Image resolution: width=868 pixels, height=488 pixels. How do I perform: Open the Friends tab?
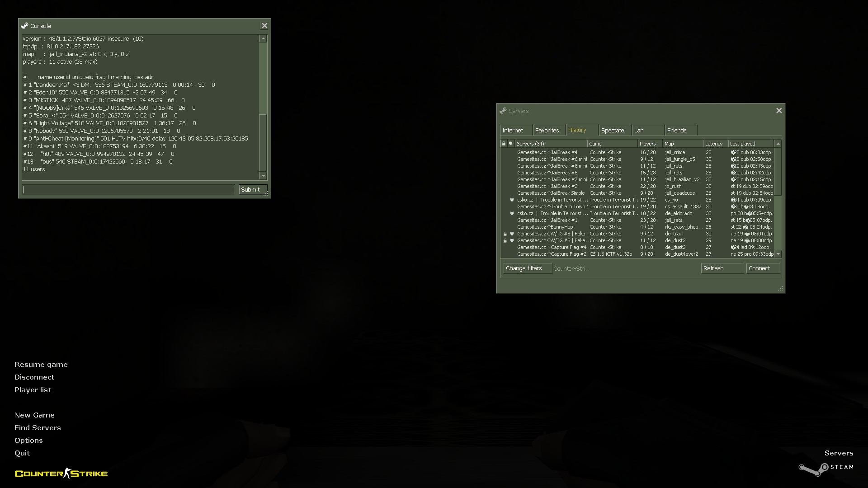click(681, 130)
